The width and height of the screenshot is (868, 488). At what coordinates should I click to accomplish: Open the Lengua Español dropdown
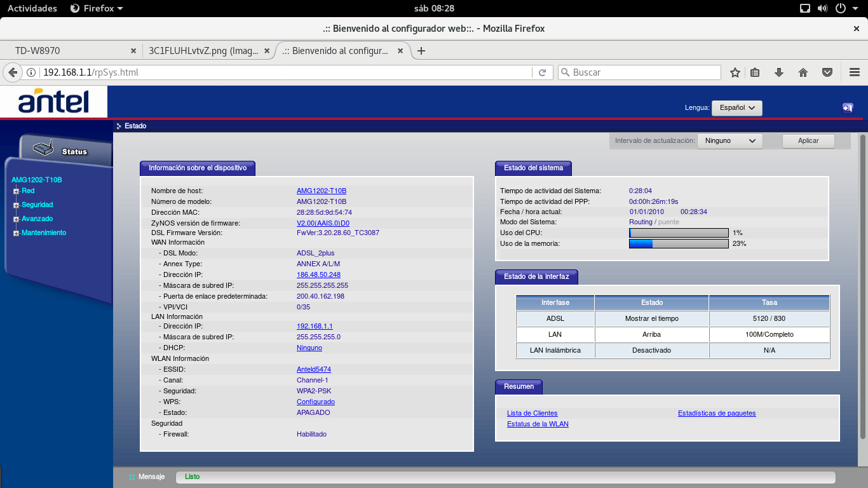click(x=736, y=108)
